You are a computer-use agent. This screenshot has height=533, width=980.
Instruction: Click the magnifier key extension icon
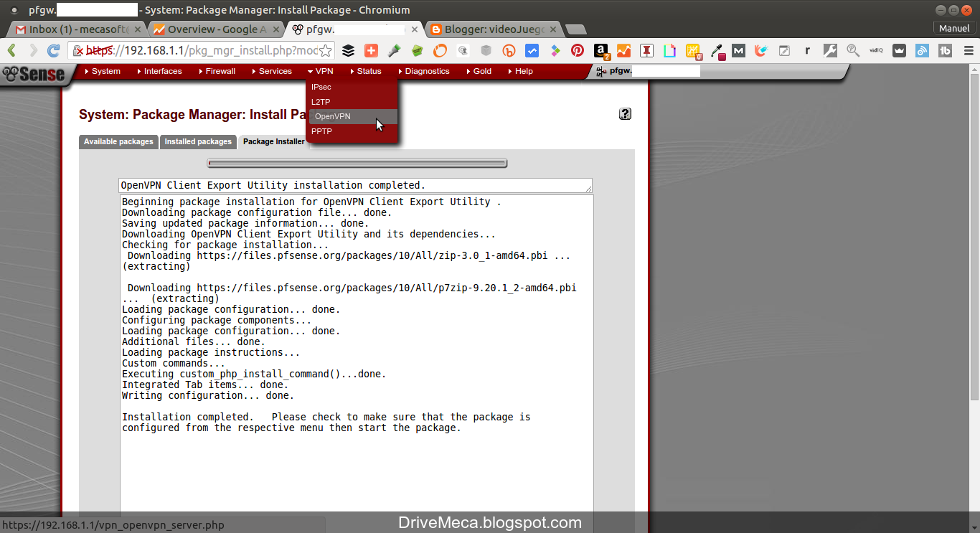tap(853, 51)
